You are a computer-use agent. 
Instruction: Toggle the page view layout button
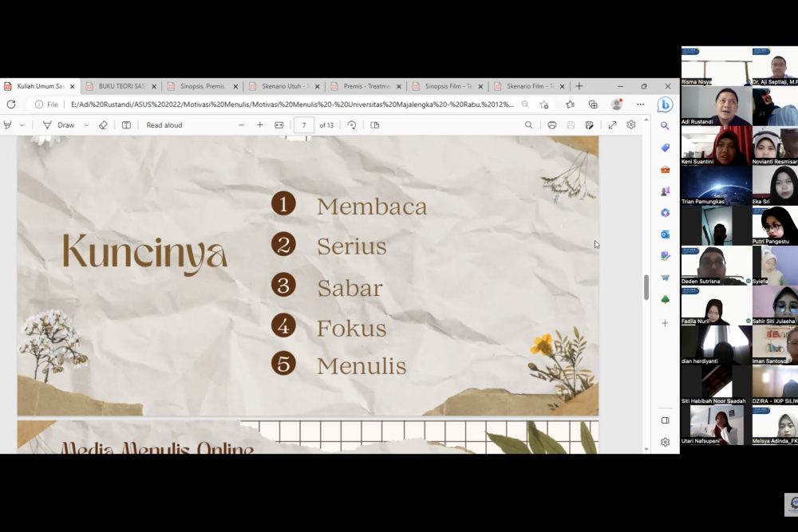375,125
